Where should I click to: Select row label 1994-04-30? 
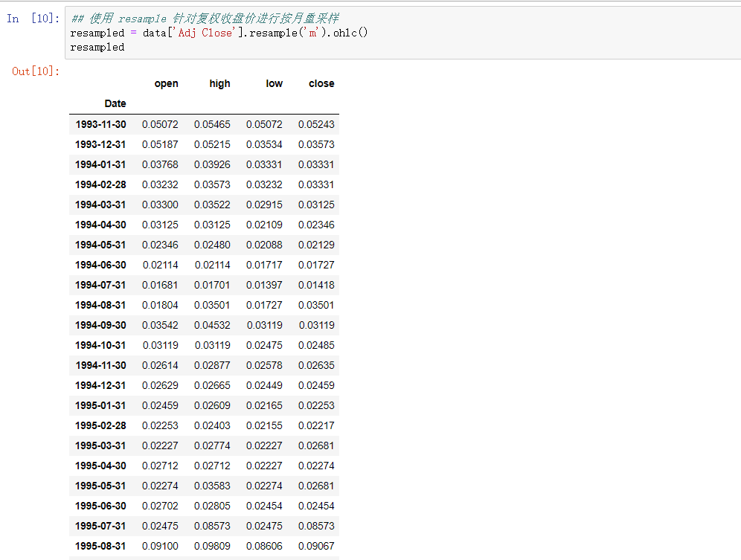click(100, 225)
